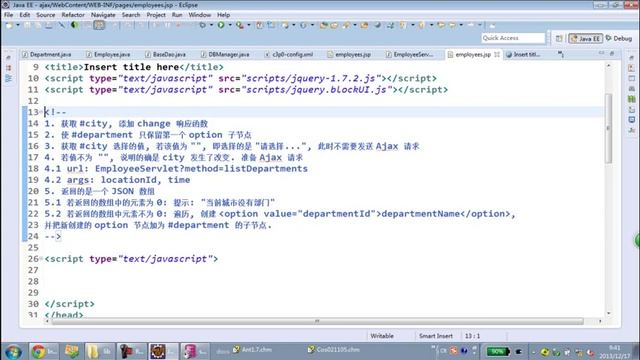Image resolution: width=640 pixels, height=360 pixels.
Task: Open the Help menu
Action: (x=223, y=15)
